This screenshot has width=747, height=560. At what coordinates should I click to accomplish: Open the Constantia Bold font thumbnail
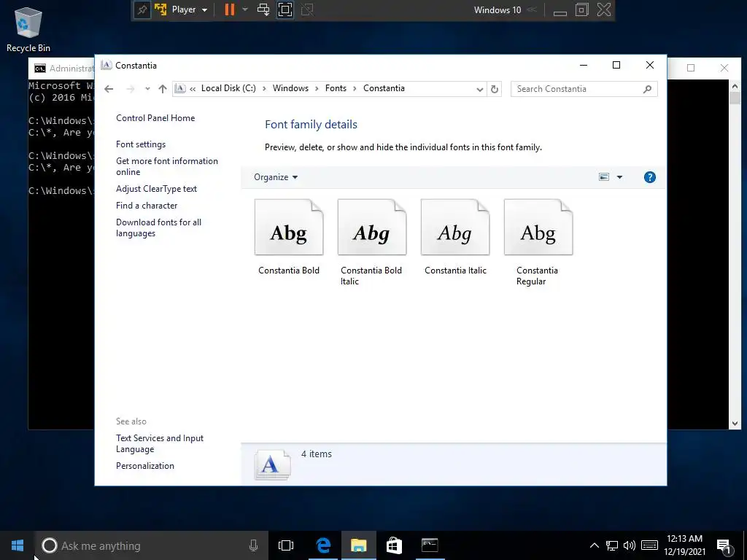[289, 227]
